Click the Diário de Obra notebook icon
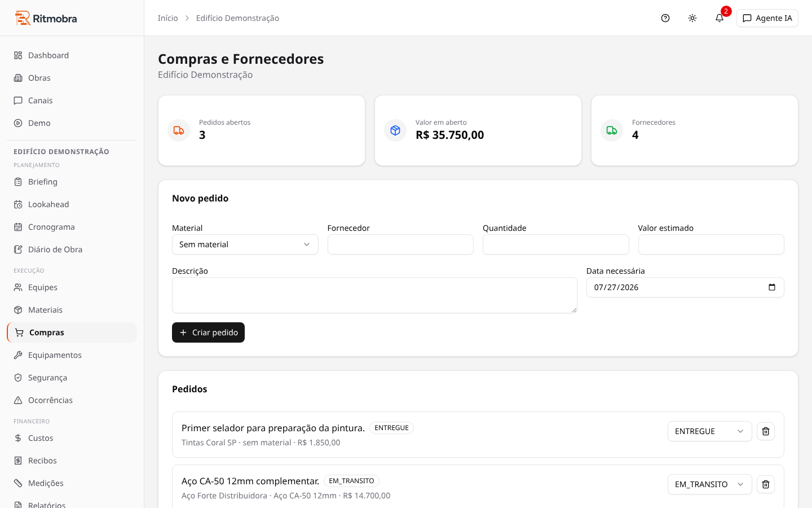Viewport: 812px width, 508px height. click(18, 249)
